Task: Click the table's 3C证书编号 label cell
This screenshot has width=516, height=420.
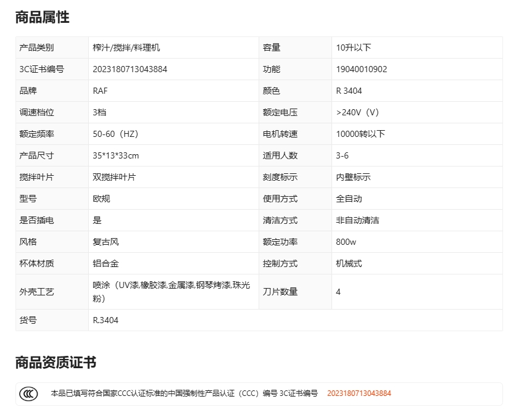Action: point(52,70)
